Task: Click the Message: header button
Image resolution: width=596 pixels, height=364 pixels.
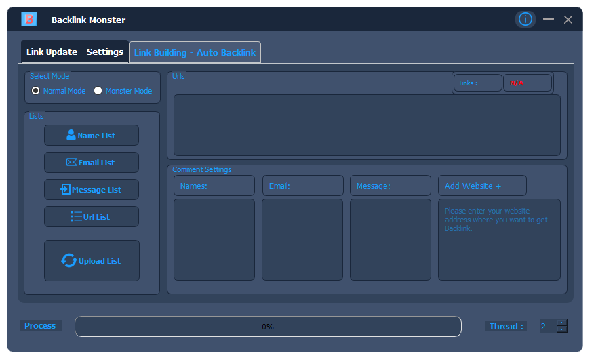Action: tap(391, 186)
